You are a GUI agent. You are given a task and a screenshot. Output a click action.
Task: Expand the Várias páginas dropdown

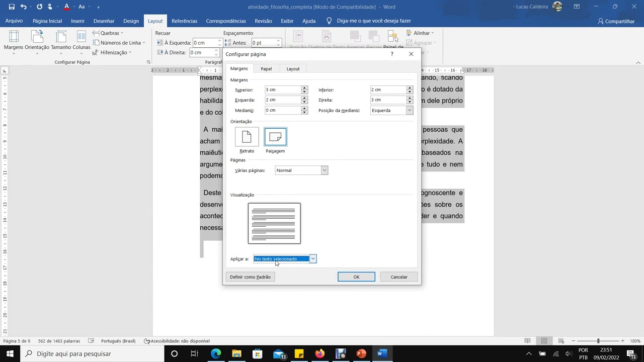tap(324, 170)
